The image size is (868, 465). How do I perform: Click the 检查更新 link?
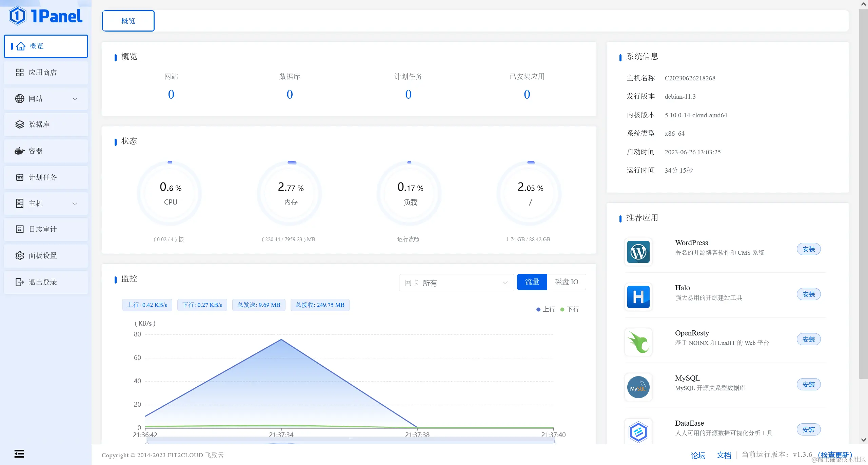(x=834, y=455)
